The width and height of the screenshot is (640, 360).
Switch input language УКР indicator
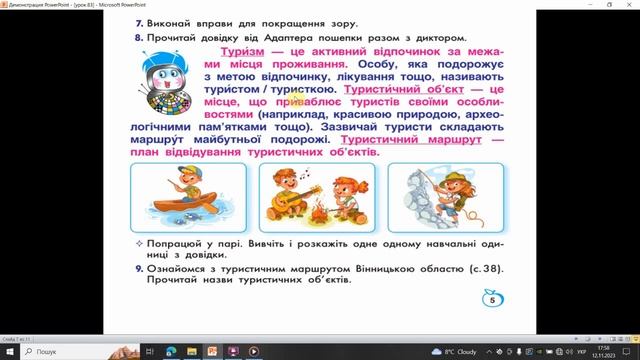pos(581,352)
